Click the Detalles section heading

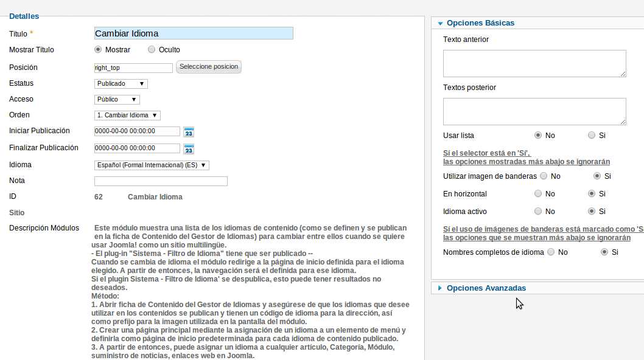24,16
